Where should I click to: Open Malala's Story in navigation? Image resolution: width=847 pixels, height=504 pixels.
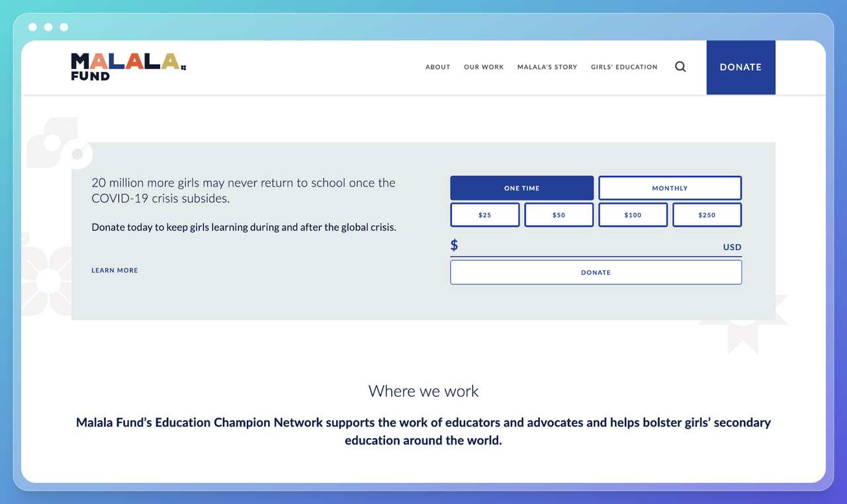(x=547, y=67)
